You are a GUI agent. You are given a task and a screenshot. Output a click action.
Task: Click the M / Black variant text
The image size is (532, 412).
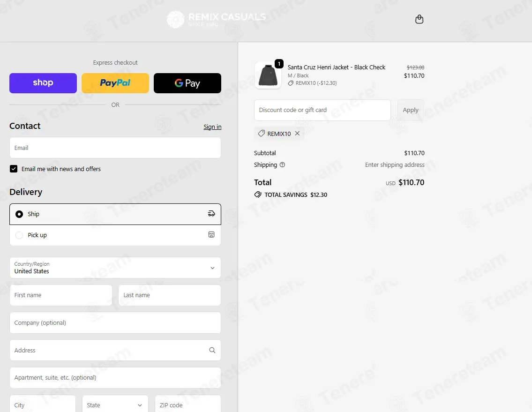pyautogui.click(x=298, y=75)
